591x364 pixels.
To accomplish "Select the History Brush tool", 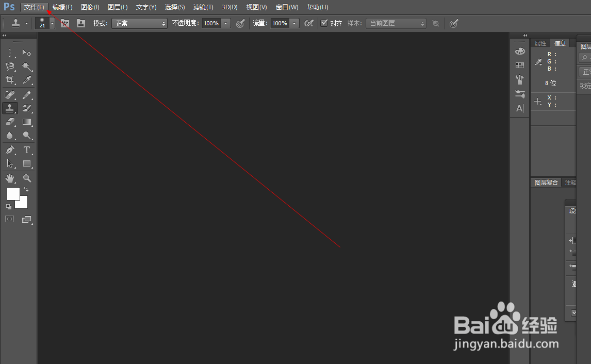I will (x=26, y=108).
